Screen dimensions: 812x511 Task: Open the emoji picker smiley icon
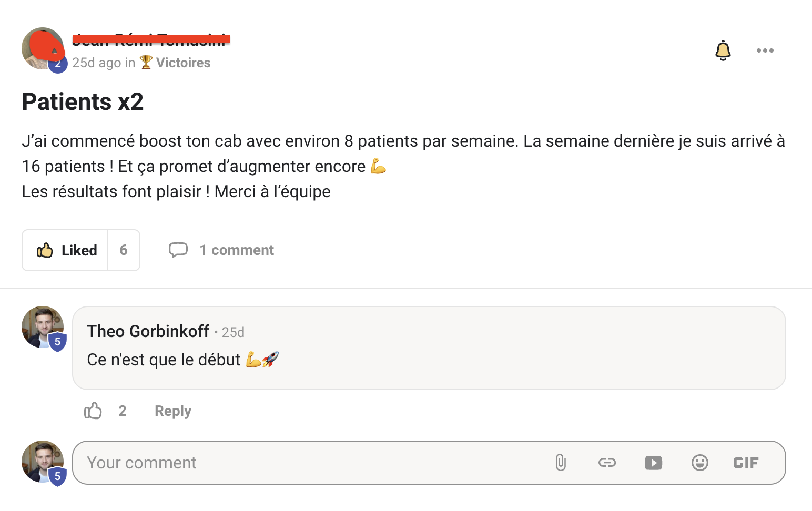pyautogui.click(x=699, y=463)
